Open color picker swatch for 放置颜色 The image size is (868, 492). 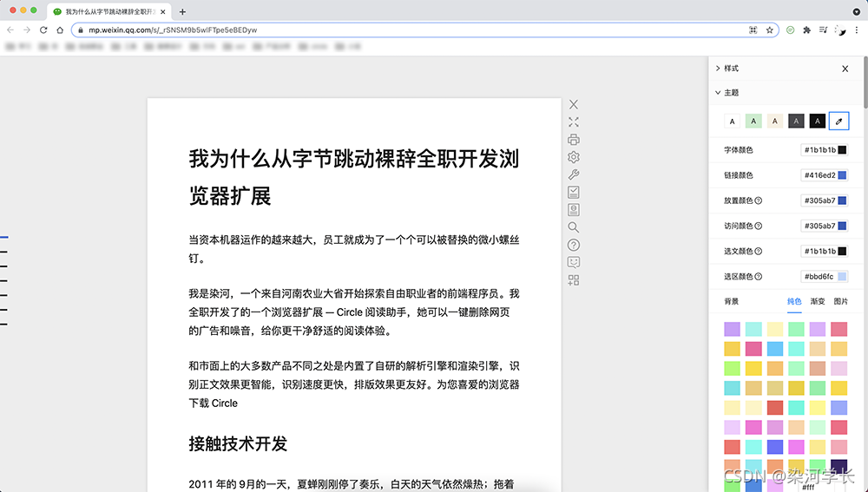pyautogui.click(x=842, y=200)
